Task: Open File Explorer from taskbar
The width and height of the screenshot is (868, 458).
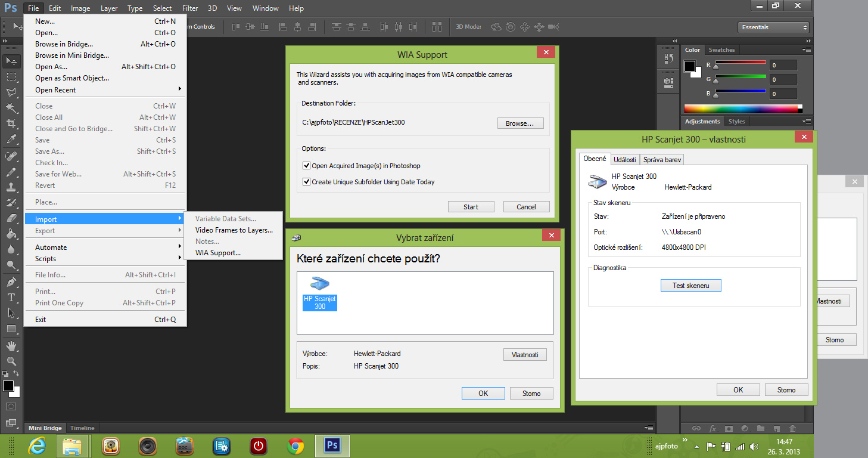Action: coord(73,445)
